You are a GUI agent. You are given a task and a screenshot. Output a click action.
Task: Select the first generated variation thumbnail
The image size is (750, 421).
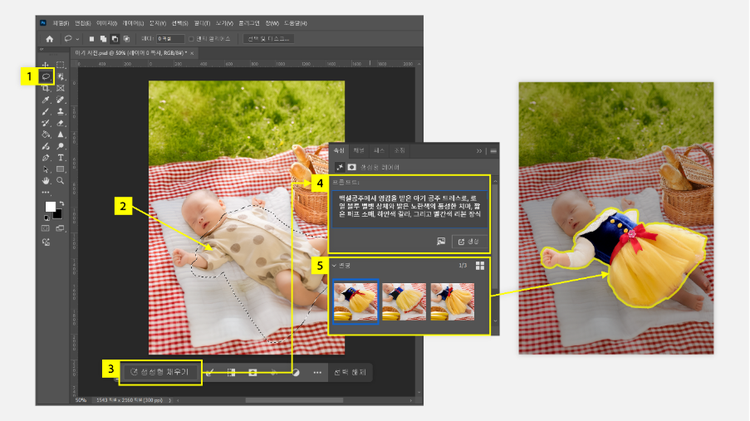pyautogui.click(x=356, y=301)
